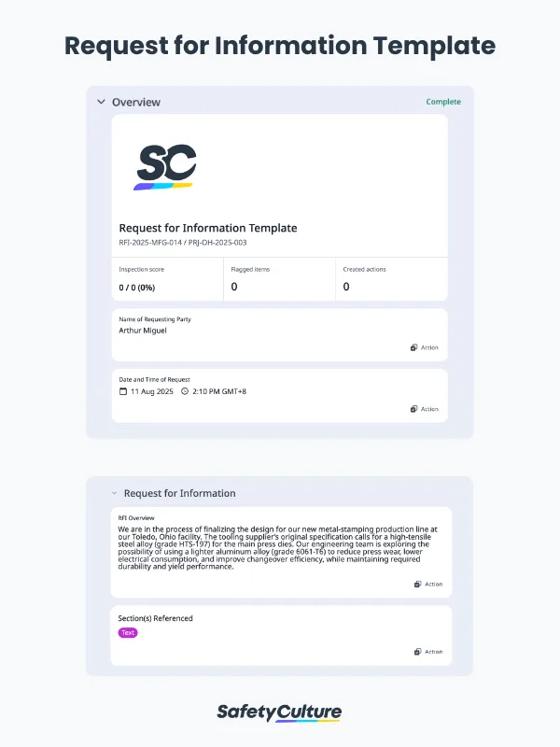Image resolution: width=560 pixels, height=747 pixels.
Task: Click the Action icon beside Name of Requesting Party
Action: [x=413, y=347]
